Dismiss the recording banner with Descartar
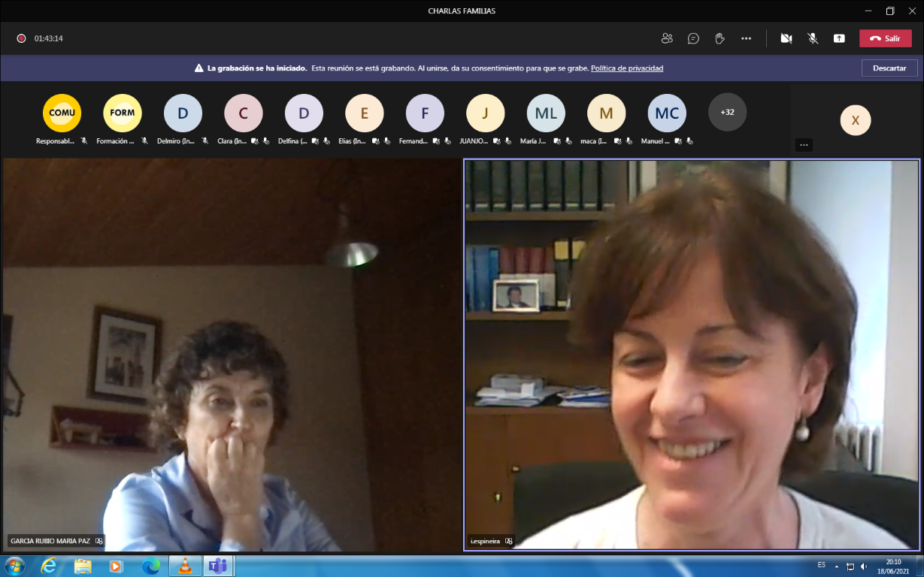 tap(889, 68)
